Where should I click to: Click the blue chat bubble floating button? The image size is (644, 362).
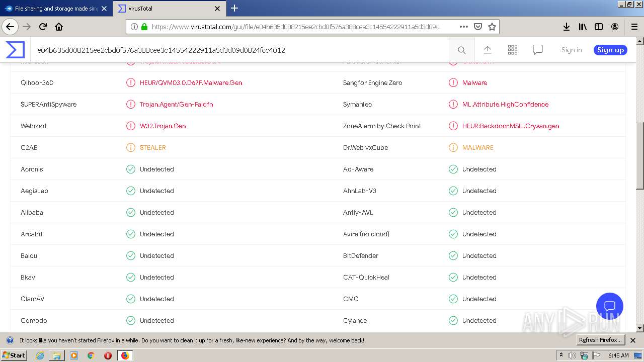coord(609,306)
